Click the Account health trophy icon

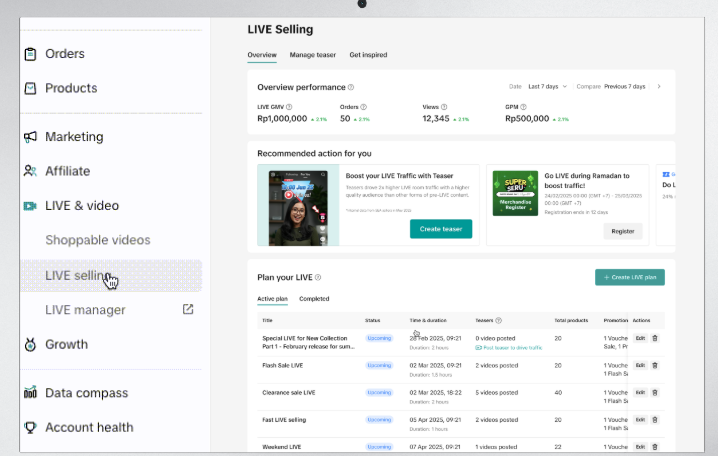[x=30, y=427]
